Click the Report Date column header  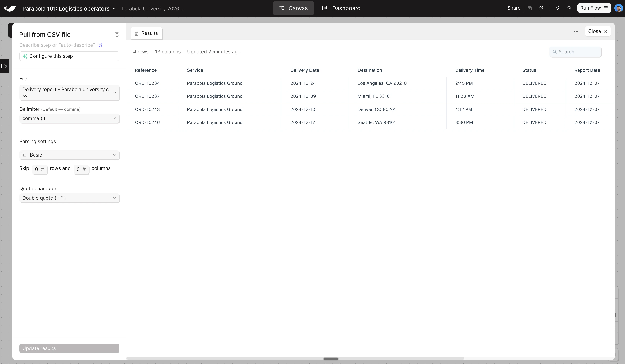pyautogui.click(x=587, y=70)
